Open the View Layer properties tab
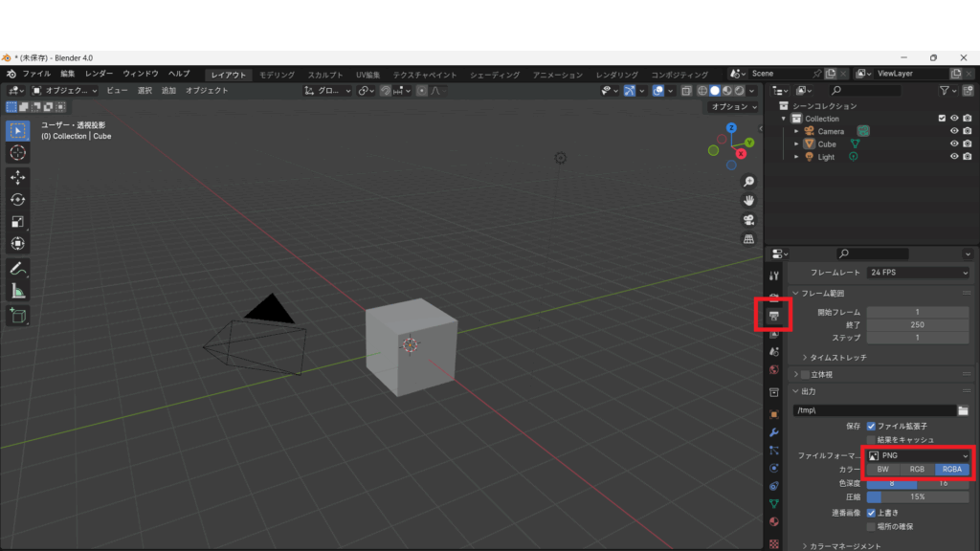Viewport: 980px width, 551px height. point(773,334)
